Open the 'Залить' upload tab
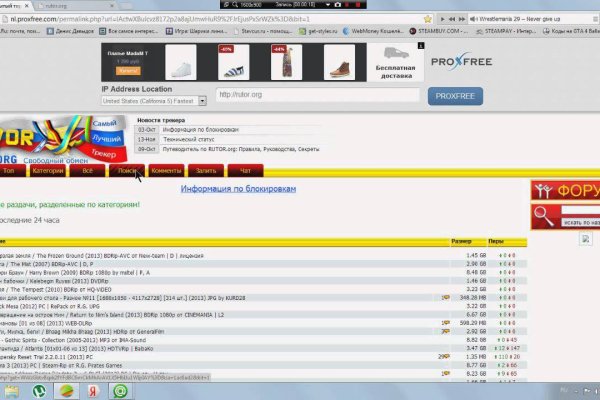Screen dimensions: 600x400 point(206,171)
